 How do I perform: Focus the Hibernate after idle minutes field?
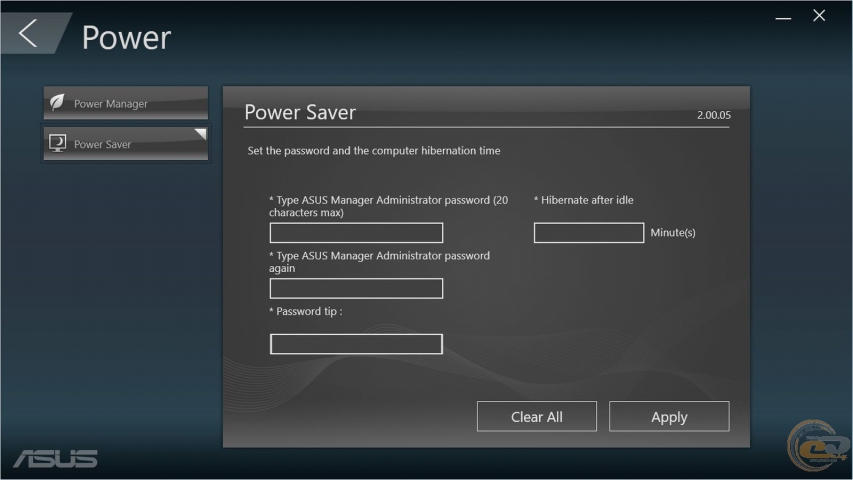click(x=589, y=233)
